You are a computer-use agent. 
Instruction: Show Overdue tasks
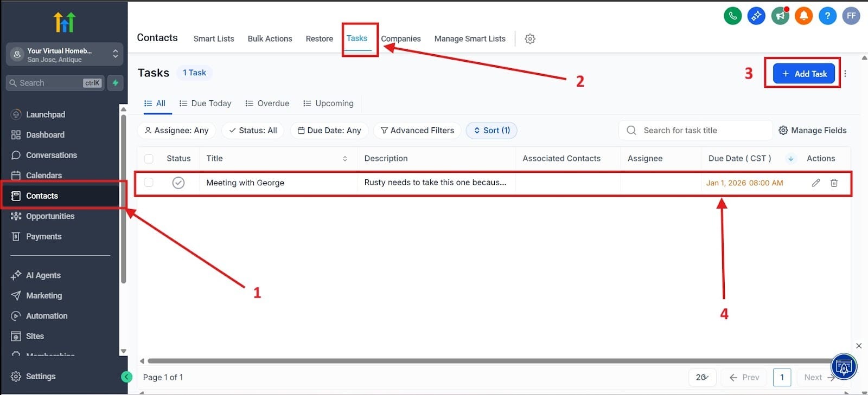pyautogui.click(x=267, y=103)
